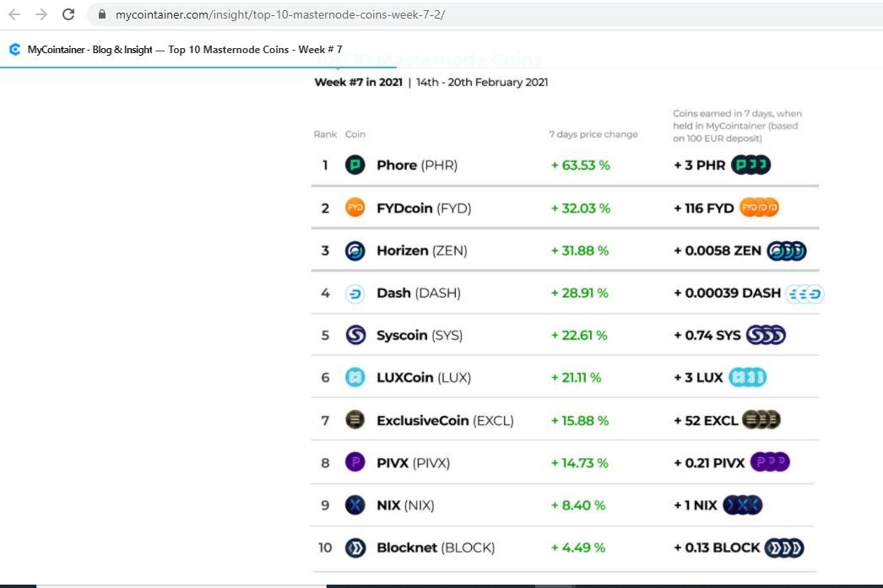Click the FYDcoin orange logo icon
This screenshot has height=588, width=883.
355,208
